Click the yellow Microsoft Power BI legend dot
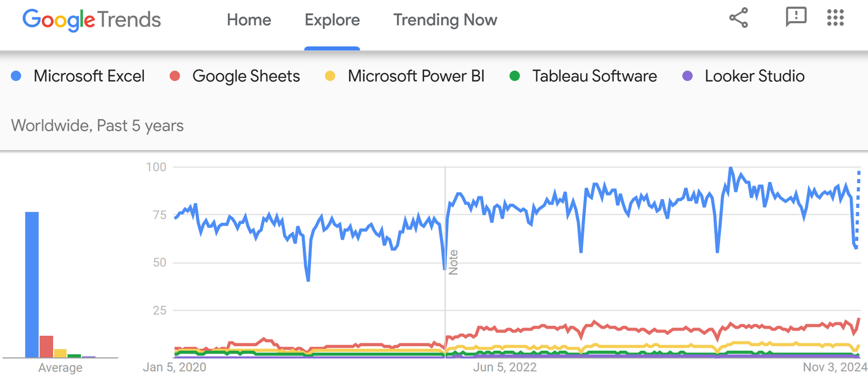 click(329, 76)
